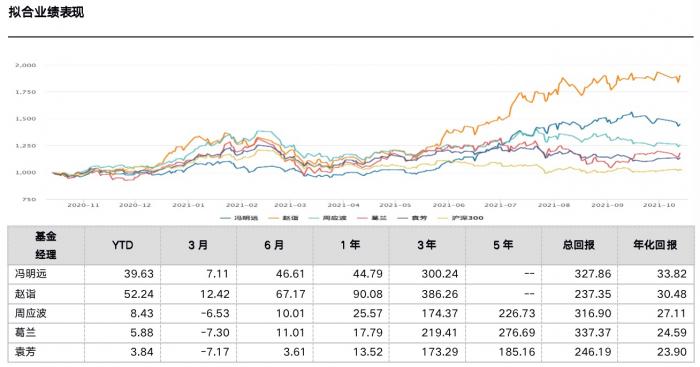The width and height of the screenshot is (700, 367).
Task: Click the 总回报 column header
Action: click(579, 245)
